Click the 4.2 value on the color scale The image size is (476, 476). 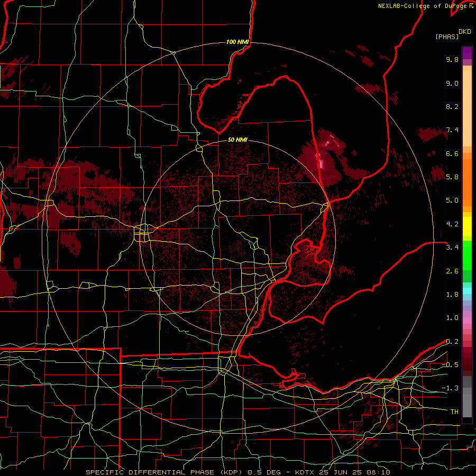tap(452, 224)
